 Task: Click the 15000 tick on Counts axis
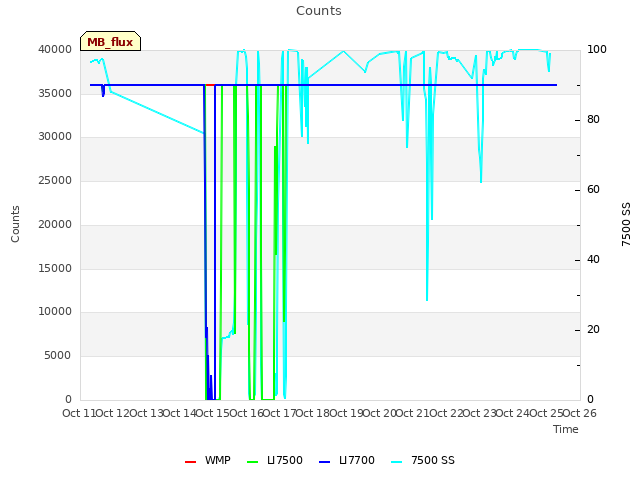click(x=55, y=268)
